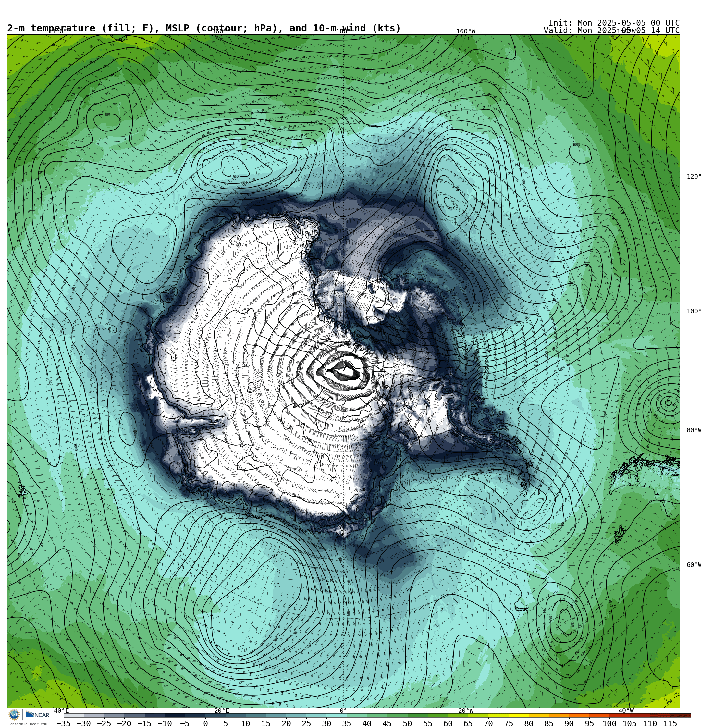701x728 pixels.
Task: Click the colorbar tick label '−15'
Action: pyautogui.click(x=144, y=723)
